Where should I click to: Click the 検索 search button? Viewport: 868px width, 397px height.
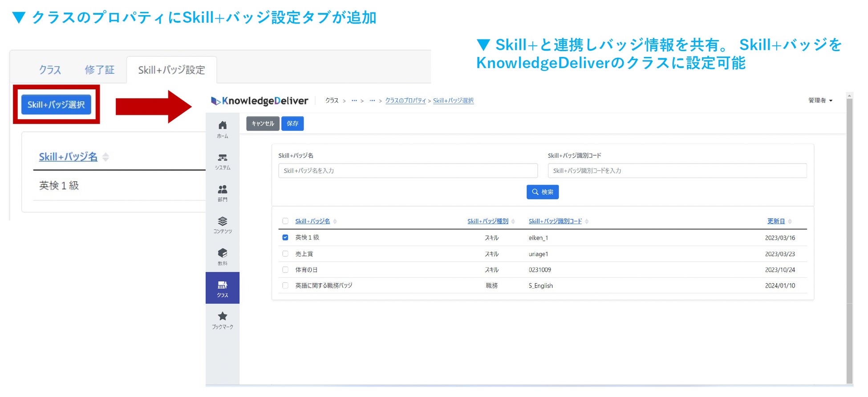(x=543, y=192)
